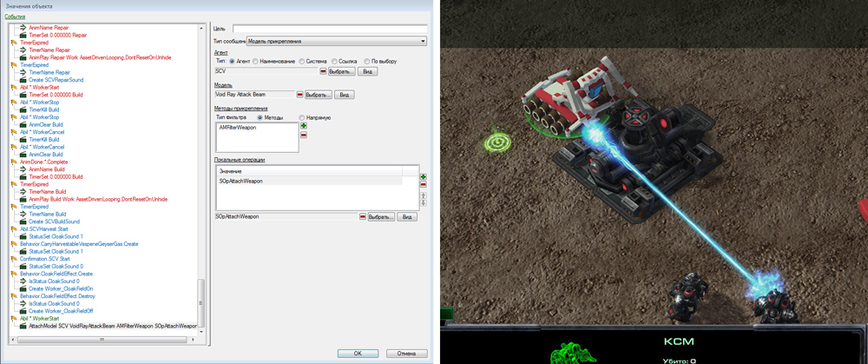
Task: Select the Behavior.CloakFieldEffect.Destroy event
Action: [x=57, y=296]
